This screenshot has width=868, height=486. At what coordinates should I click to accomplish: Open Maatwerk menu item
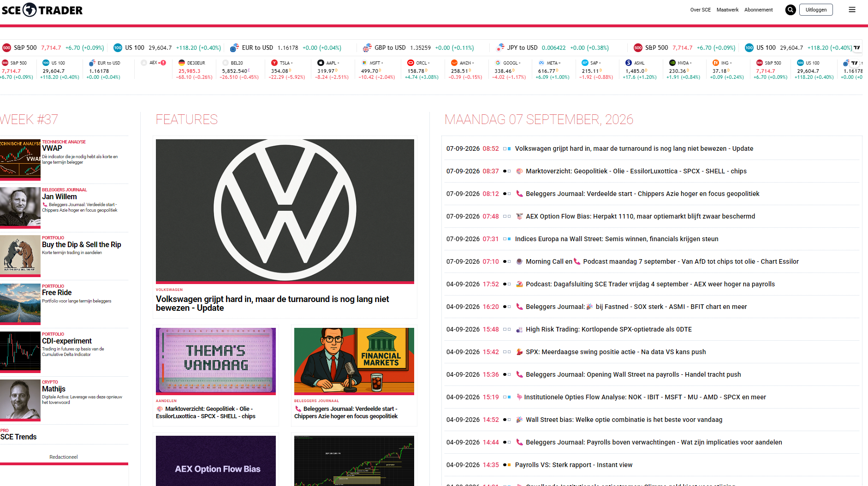point(727,10)
